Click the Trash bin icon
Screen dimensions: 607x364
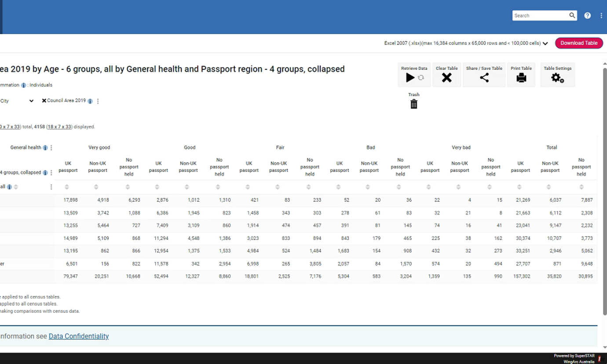coord(413,104)
